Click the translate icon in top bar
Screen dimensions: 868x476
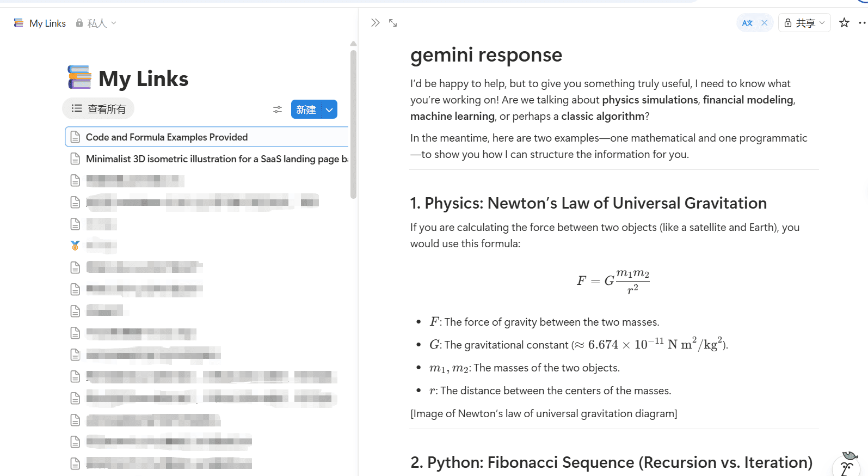coord(747,23)
